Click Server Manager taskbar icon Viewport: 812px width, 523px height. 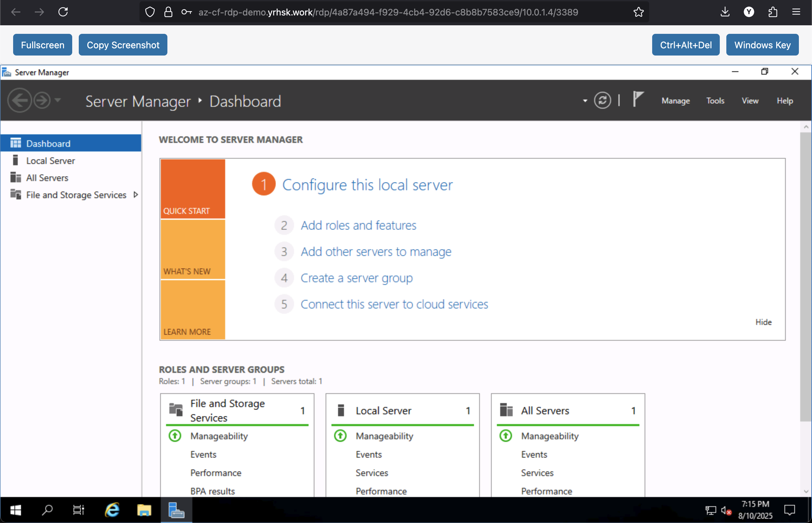[x=176, y=510]
